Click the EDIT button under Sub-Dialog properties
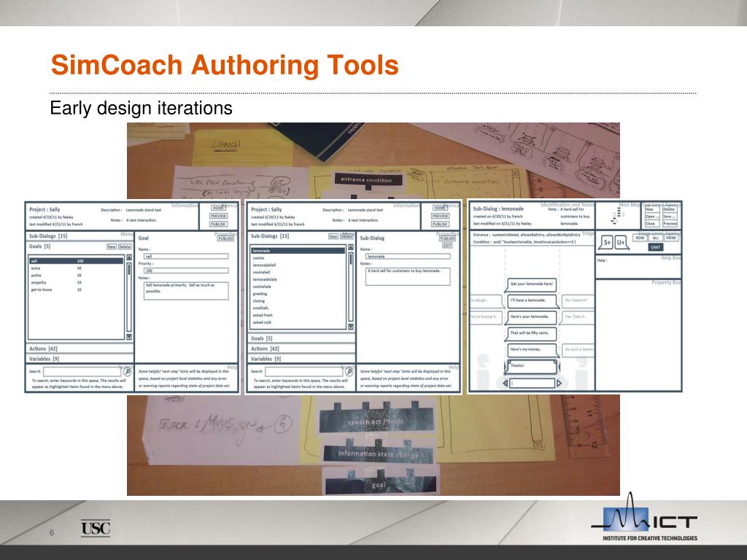The image size is (747, 560). 447,246
